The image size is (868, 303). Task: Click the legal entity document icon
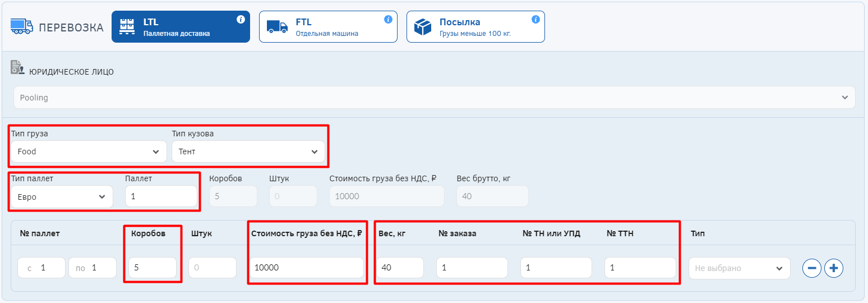(17, 68)
